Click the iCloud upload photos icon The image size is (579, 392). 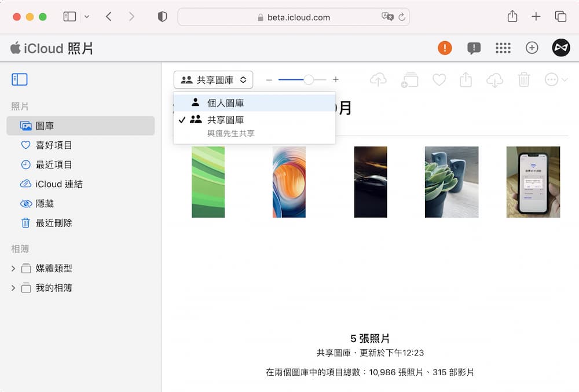pos(378,80)
